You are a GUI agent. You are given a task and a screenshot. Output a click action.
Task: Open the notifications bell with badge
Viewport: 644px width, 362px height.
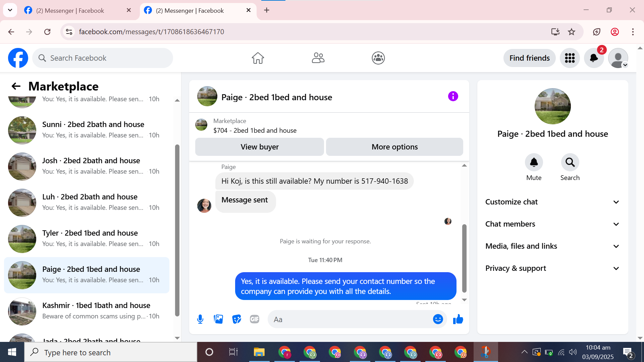coord(594,58)
